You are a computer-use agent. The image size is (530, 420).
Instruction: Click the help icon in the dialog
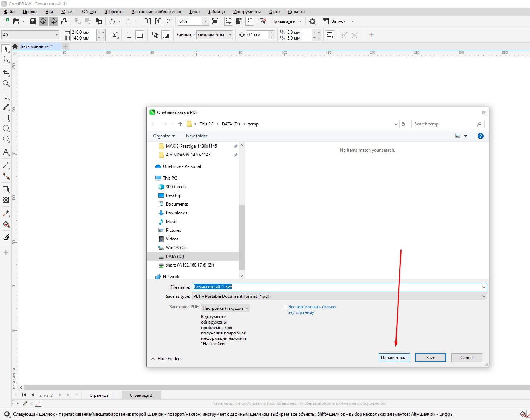coord(480,136)
